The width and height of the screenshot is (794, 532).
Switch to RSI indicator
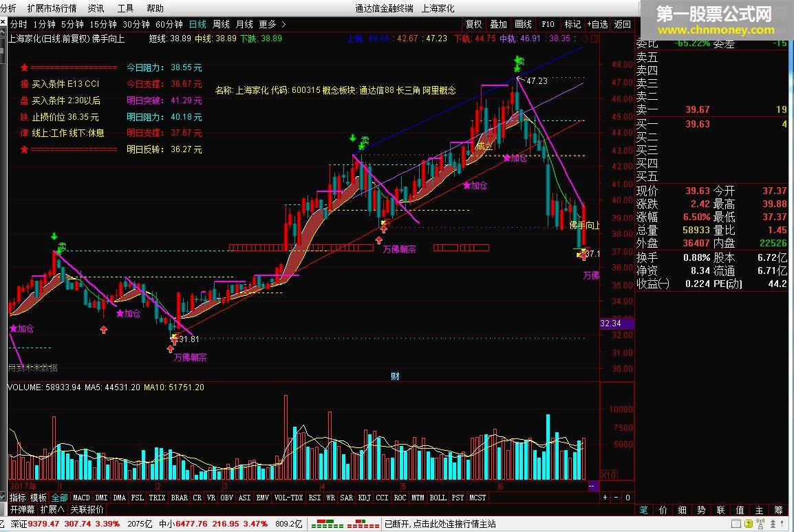(315, 498)
